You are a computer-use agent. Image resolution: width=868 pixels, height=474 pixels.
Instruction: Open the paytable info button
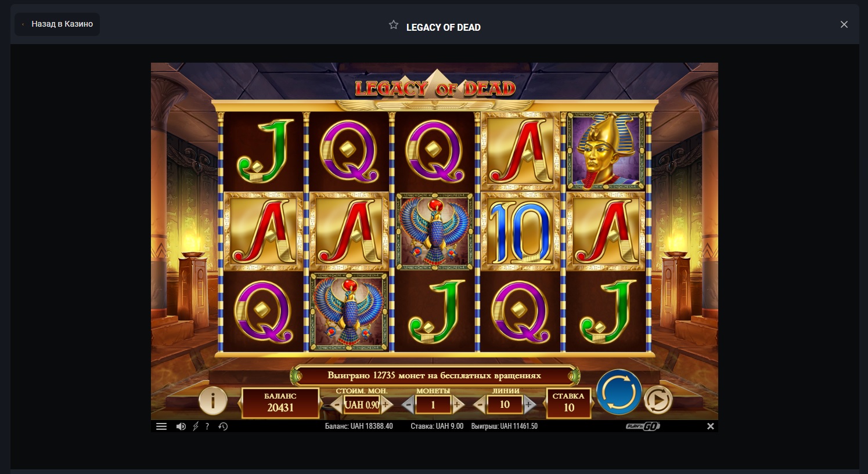pos(213,400)
